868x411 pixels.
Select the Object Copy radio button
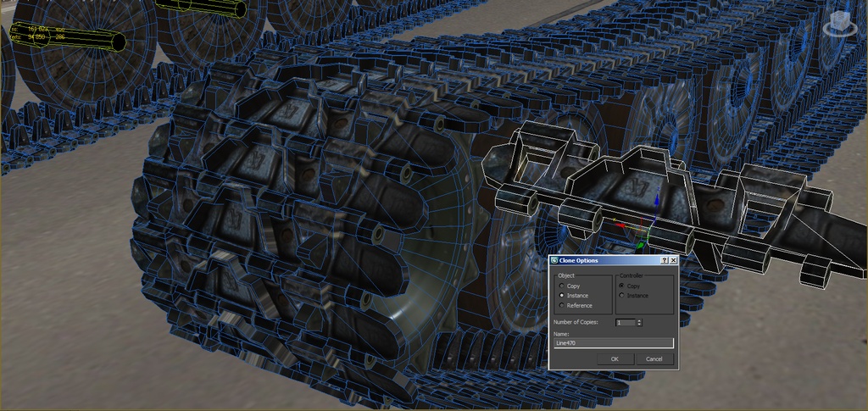(562, 286)
